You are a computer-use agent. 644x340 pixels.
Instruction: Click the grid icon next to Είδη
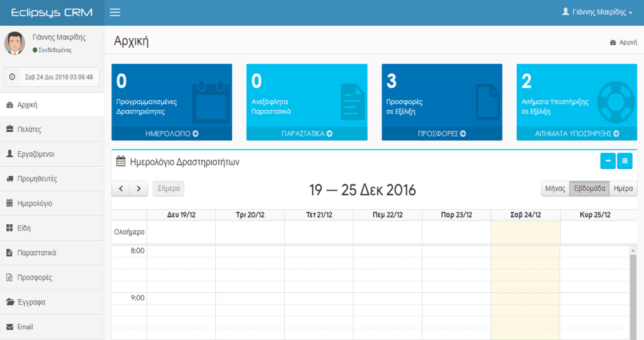10,227
